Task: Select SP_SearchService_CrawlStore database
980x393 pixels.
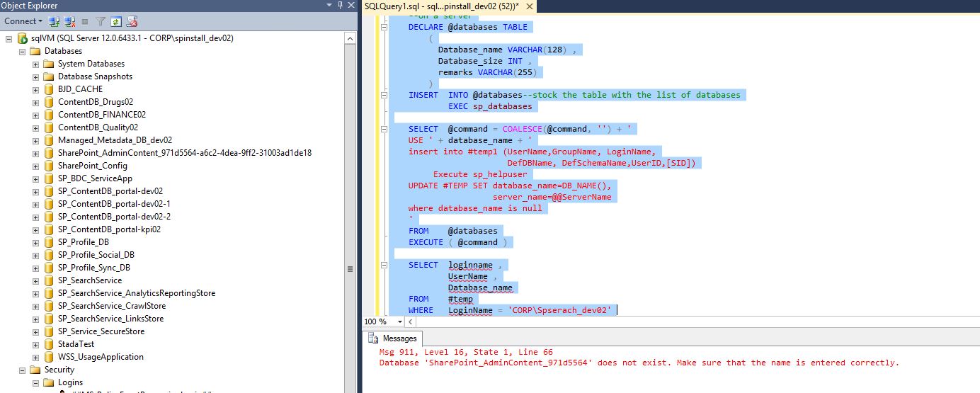Action: click(x=112, y=306)
